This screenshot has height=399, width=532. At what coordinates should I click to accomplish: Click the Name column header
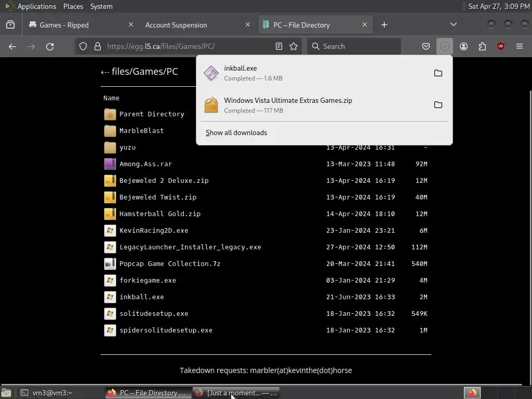coord(111,98)
